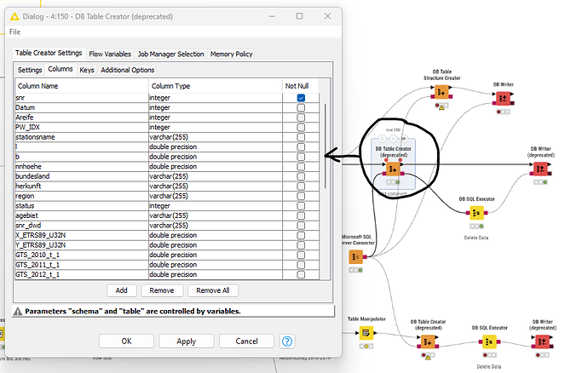Image resolution: width=588 pixels, height=373 pixels.
Task: Change column type for GTS_2011_t_1
Action: (x=216, y=265)
